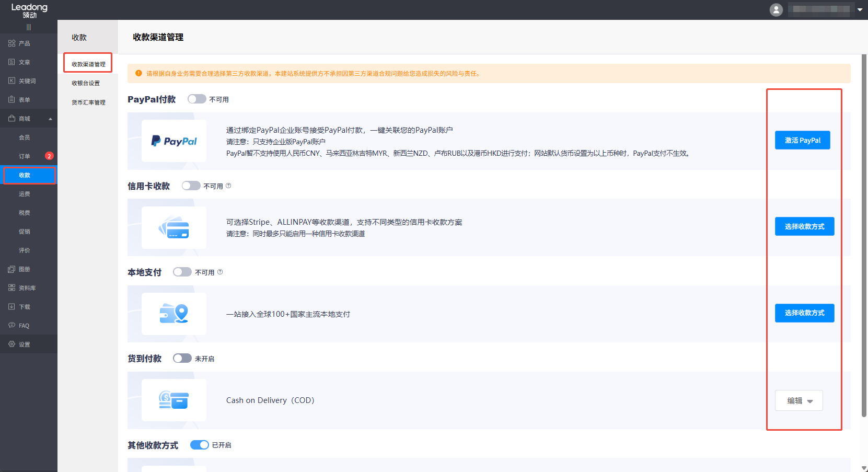Select 货币汇率管理 menu item
Image resolution: width=868 pixels, height=472 pixels.
pos(88,102)
